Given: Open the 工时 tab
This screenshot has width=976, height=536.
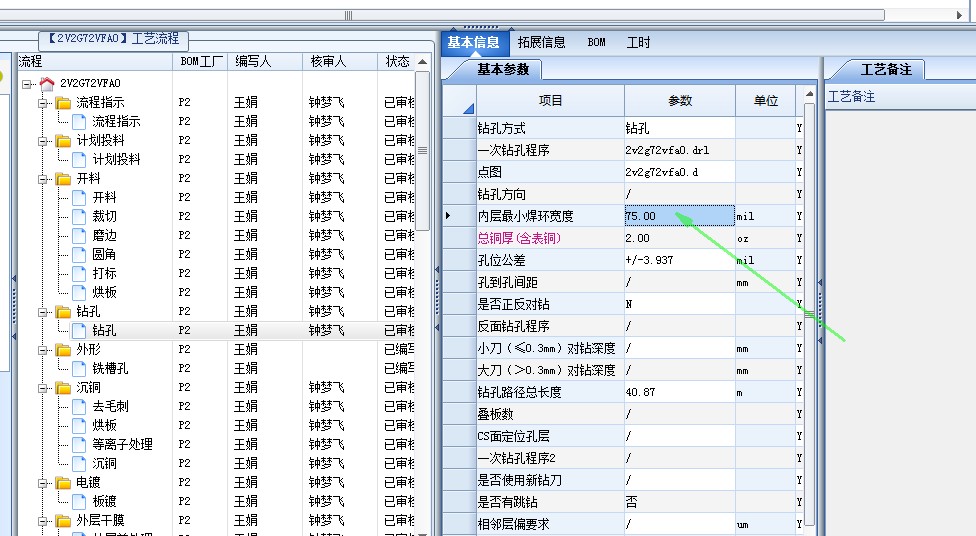Looking at the screenshot, I should tap(639, 42).
